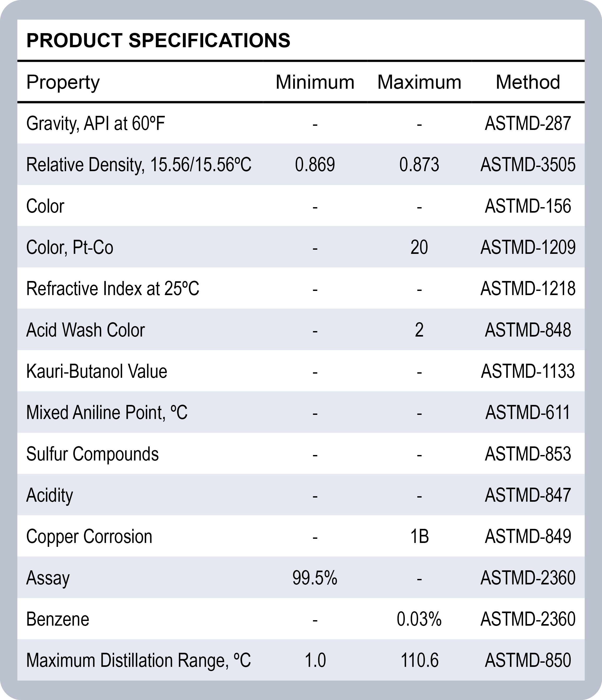This screenshot has height=700, width=602.
Task: Click the Minimum column header
Action: [315, 82]
